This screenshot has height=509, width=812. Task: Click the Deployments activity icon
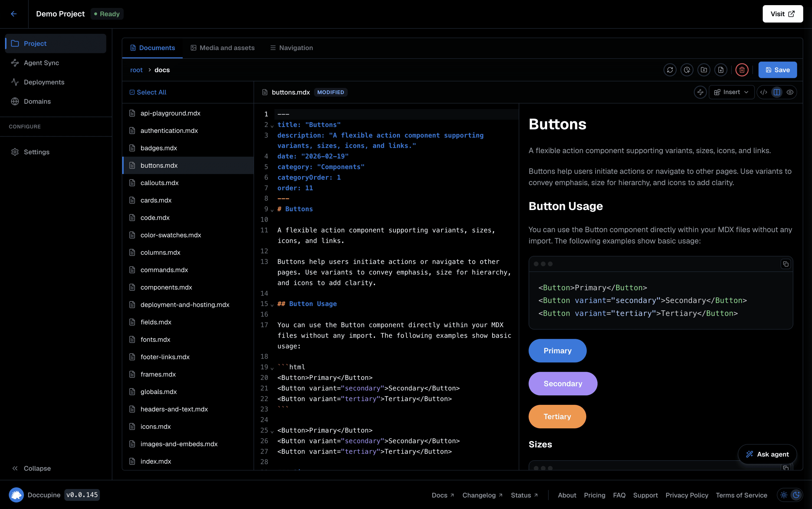click(15, 82)
